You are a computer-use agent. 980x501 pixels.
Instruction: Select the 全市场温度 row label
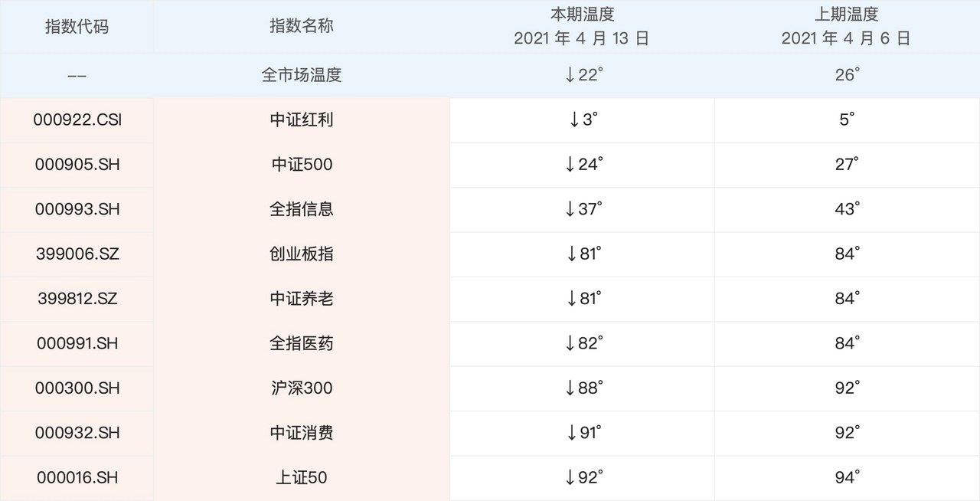pyautogui.click(x=301, y=75)
